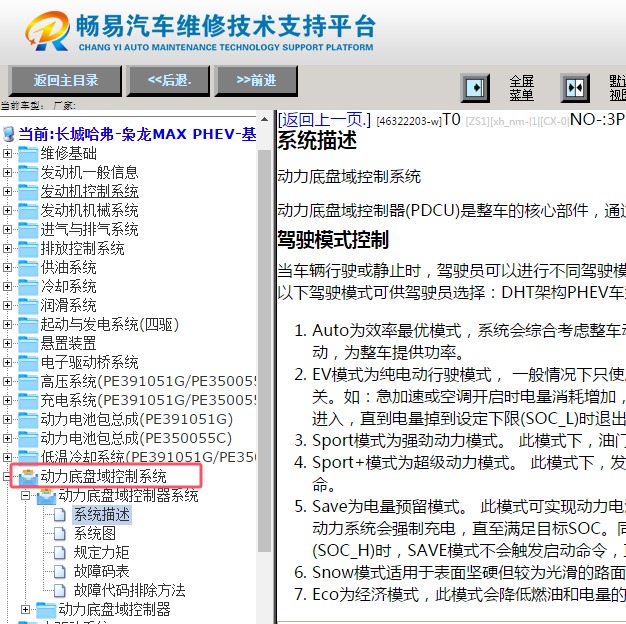Click the 系统描述 page heading
The height and width of the screenshot is (624, 626).
coord(317,141)
